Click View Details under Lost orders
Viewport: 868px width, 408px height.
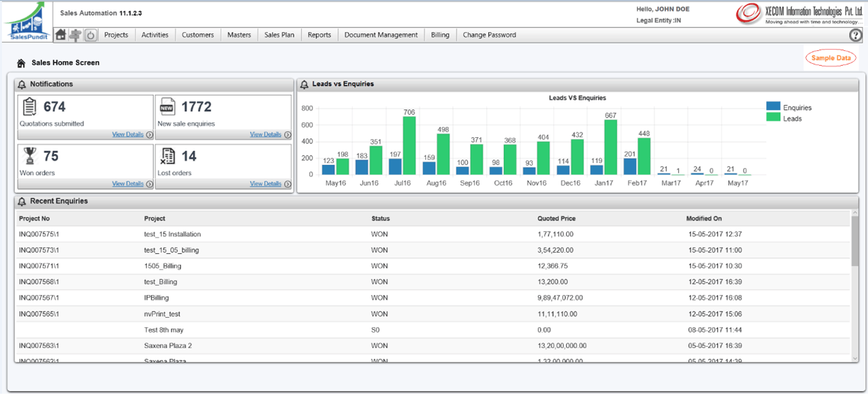tap(267, 183)
